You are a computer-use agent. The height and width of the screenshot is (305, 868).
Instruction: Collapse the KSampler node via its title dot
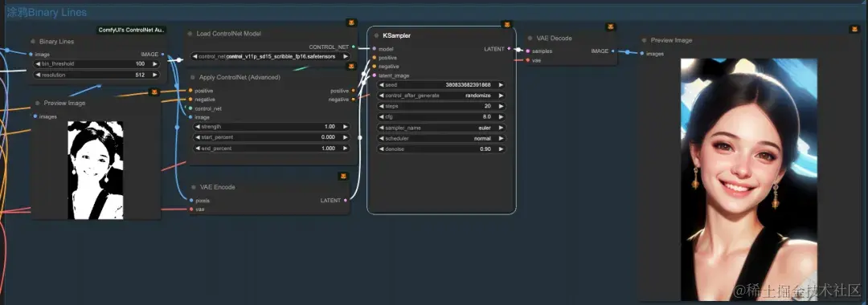[376, 35]
